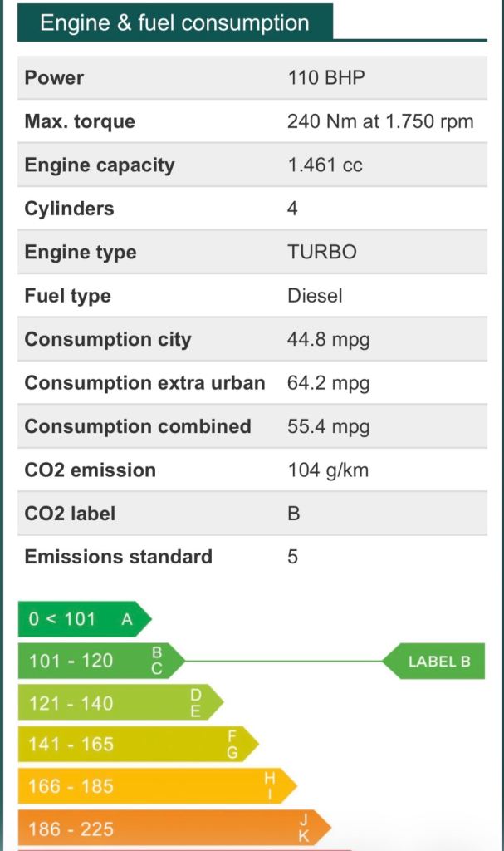This screenshot has height=851, width=504.
Task: Select the Consumption combined 55.4 mpg value
Action: tap(329, 426)
